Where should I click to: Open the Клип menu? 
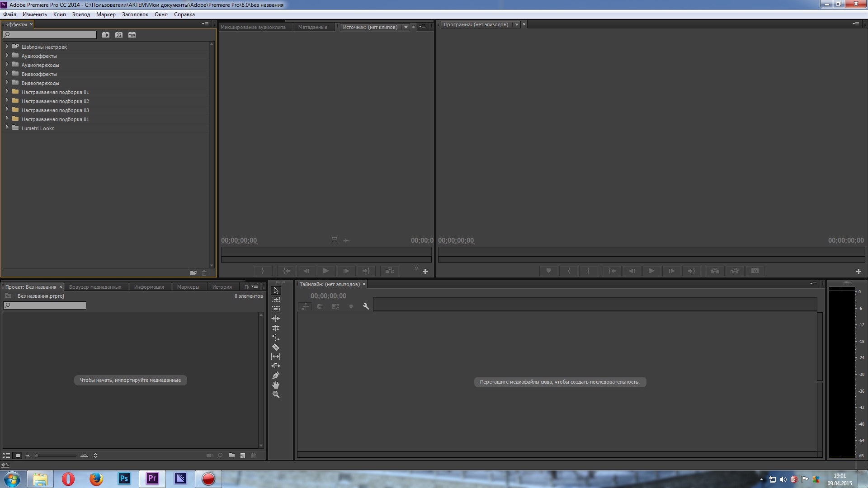tap(59, 14)
